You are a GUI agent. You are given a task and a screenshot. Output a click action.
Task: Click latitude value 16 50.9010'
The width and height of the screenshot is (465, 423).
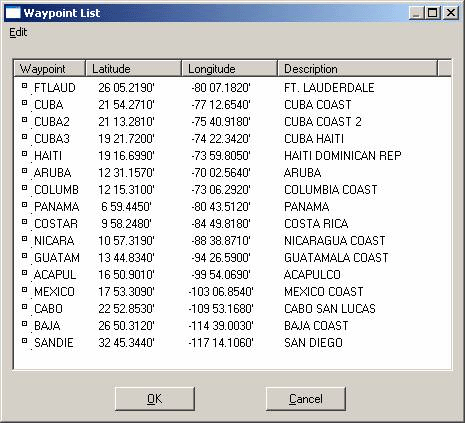126,275
